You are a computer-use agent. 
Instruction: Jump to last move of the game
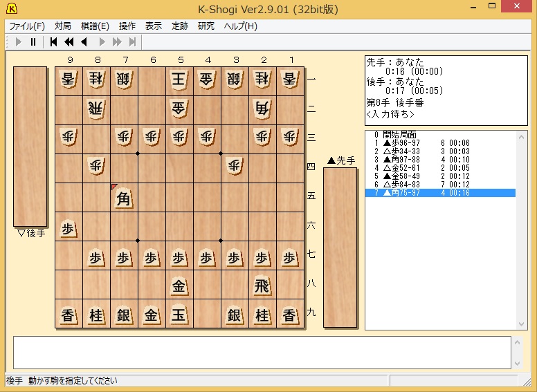pos(132,42)
